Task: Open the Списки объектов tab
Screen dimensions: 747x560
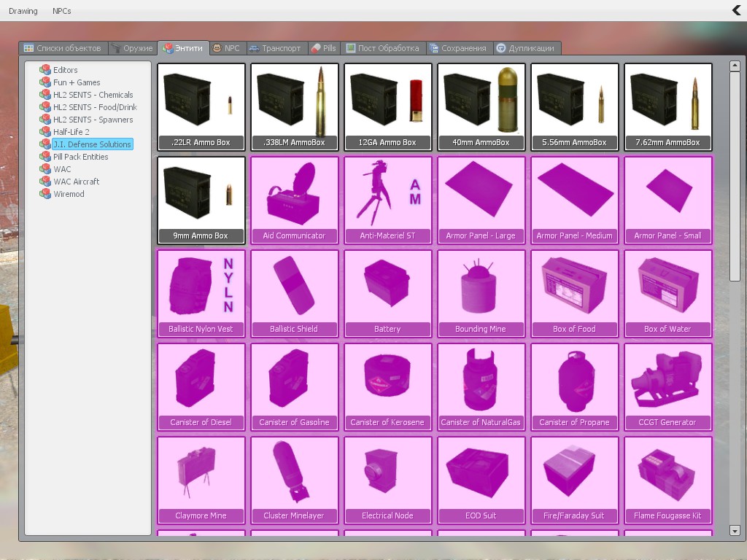Action: coord(63,48)
